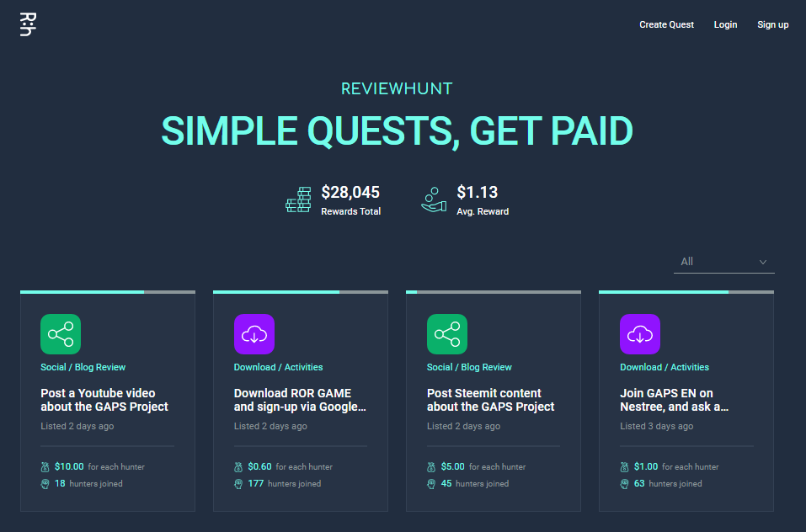
Task: Click the Rewards Total label
Action: pos(350,211)
